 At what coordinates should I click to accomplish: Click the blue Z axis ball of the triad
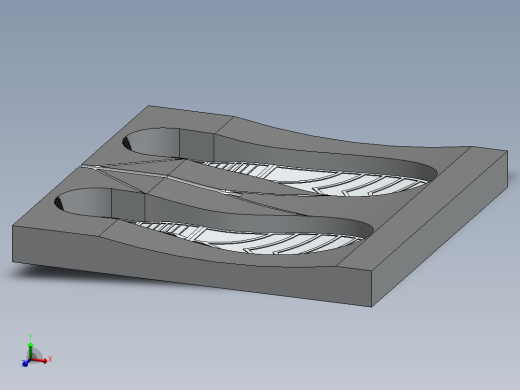[x=25, y=364]
